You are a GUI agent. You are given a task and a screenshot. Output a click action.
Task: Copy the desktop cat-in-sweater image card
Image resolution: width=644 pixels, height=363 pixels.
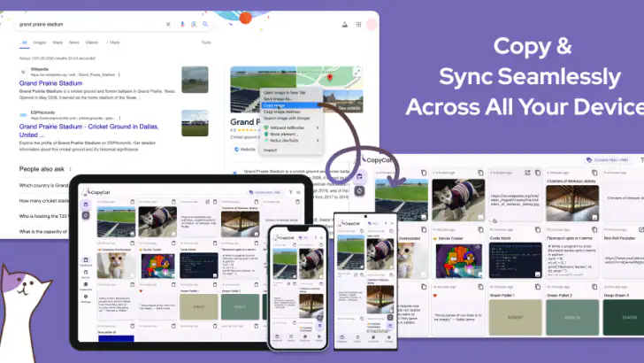pyautogui.click(x=480, y=173)
